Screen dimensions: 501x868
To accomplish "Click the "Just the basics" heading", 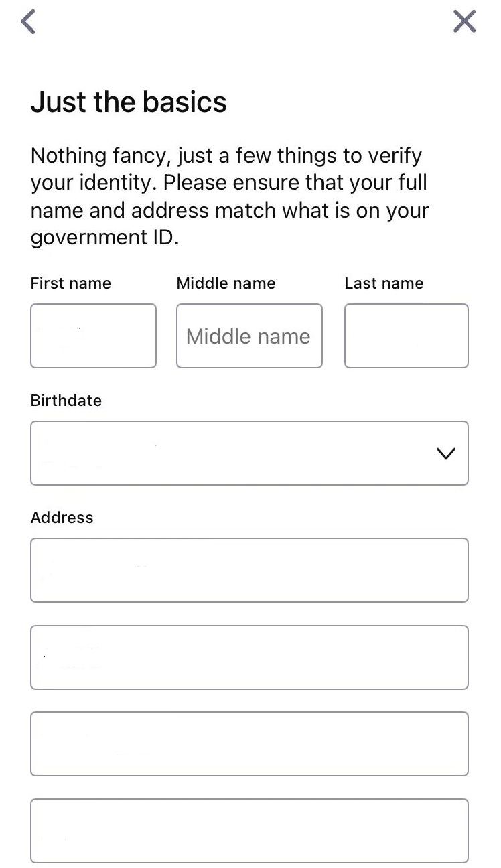I will point(129,102).
